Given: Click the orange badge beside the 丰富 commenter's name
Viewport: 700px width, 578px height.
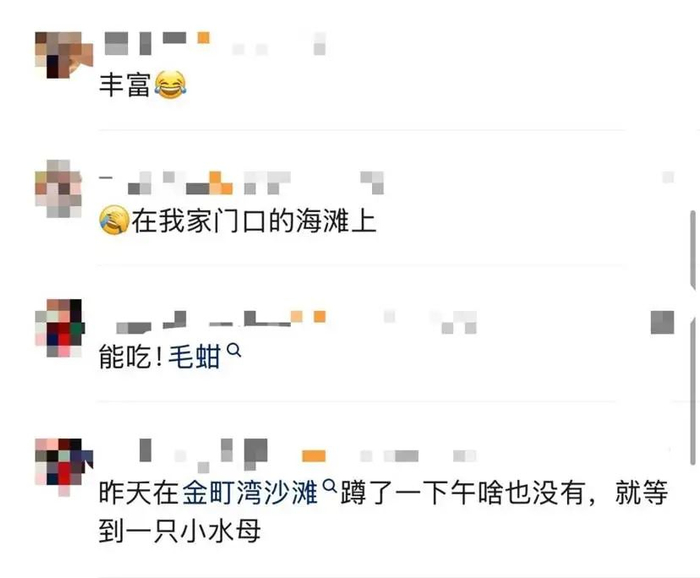Looking at the screenshot, I should coord(204,38).
